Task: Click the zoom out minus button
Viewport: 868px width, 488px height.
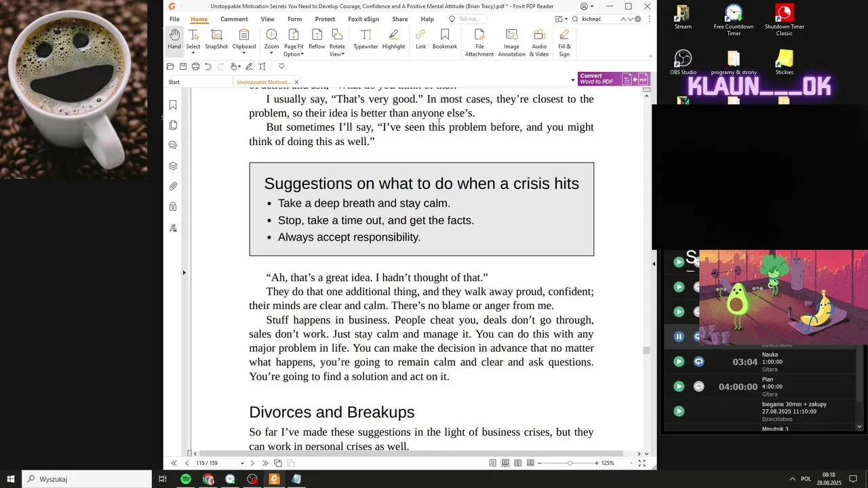Action: tap(540, 463)
